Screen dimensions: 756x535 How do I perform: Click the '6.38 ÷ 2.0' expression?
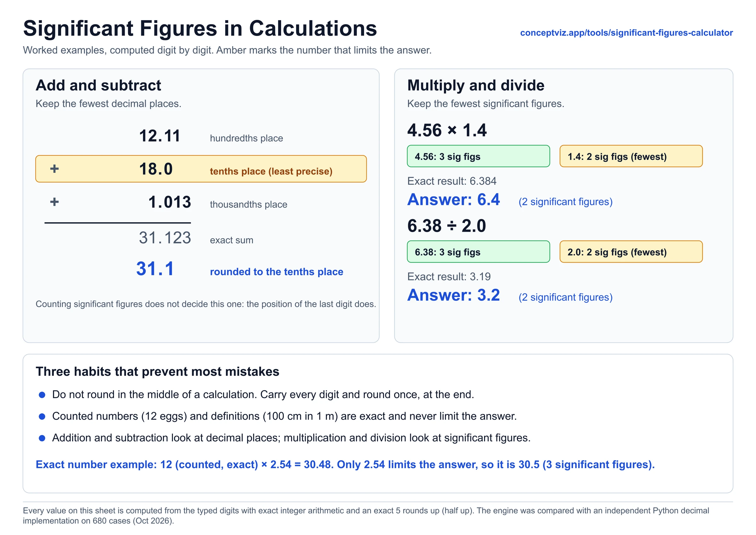pos(446,225)
